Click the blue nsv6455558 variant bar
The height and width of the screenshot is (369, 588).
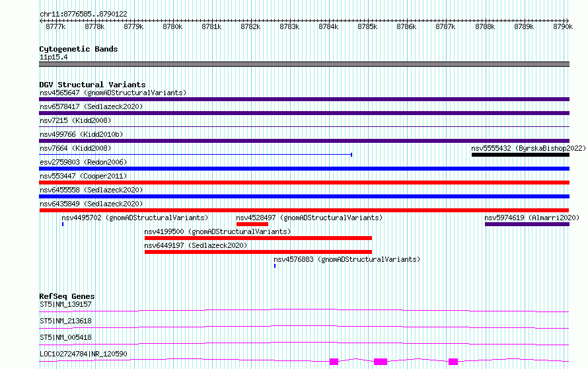point(304,196)
